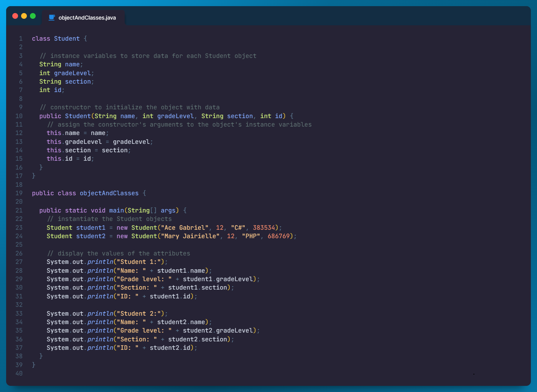The width and height of the screenshot is (537, 392).
Task: Click the Java file icon in the tab
Action: point(52,18)
